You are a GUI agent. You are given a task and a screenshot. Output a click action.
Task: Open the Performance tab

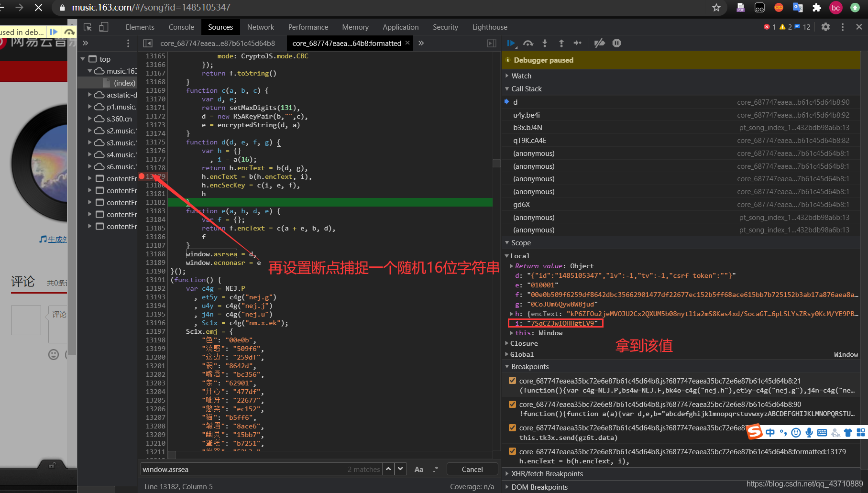coord(308,27)
